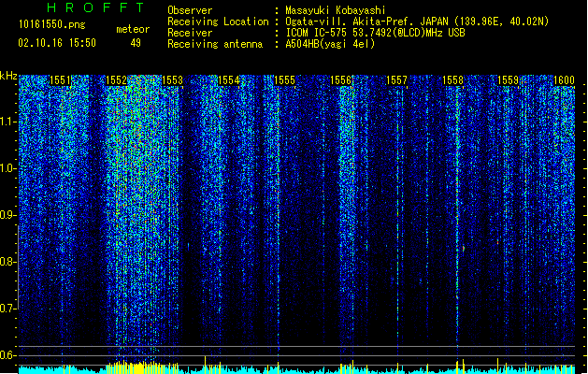Select the filename 10161550.png
This screenshot has width=588, height=374.
pyautogui.click(x=52, y=24)
